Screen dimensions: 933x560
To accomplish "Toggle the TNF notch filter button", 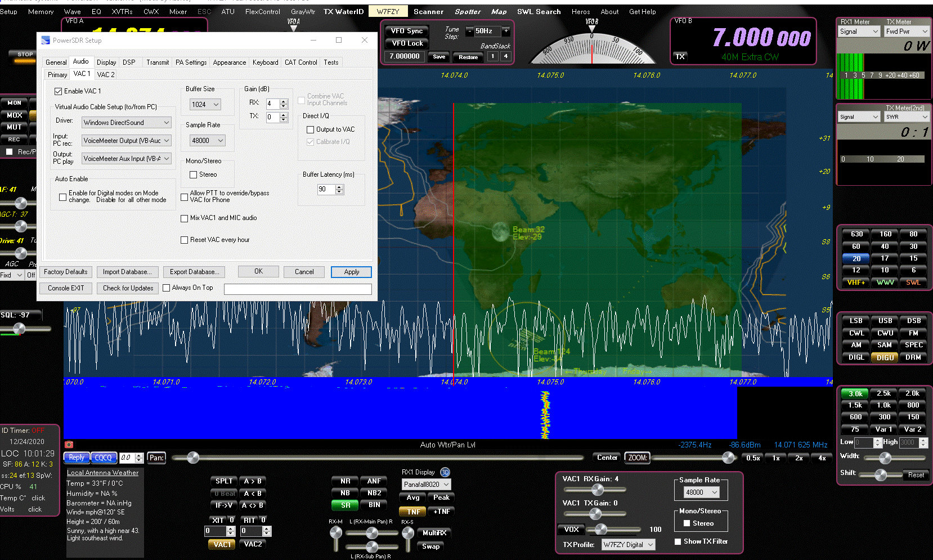I will 413,512.
